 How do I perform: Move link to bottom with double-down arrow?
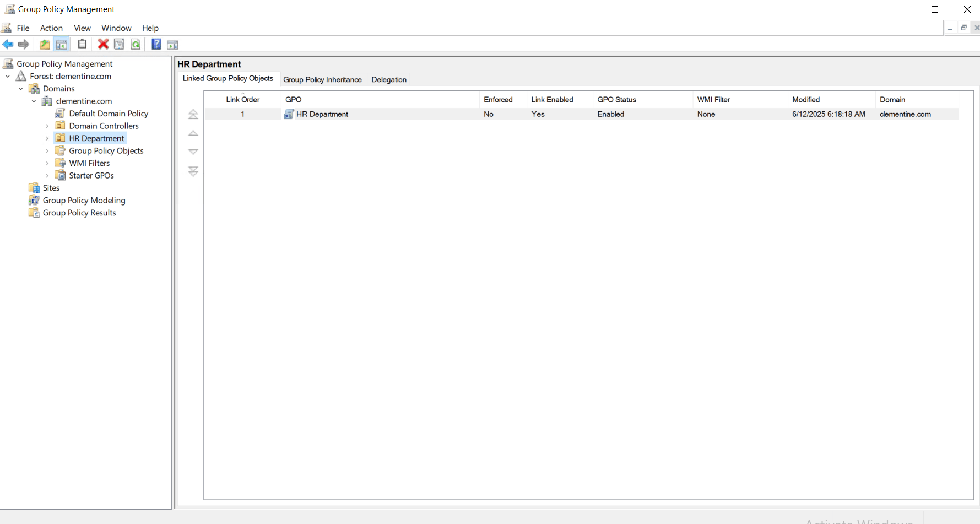pos(193,171)
